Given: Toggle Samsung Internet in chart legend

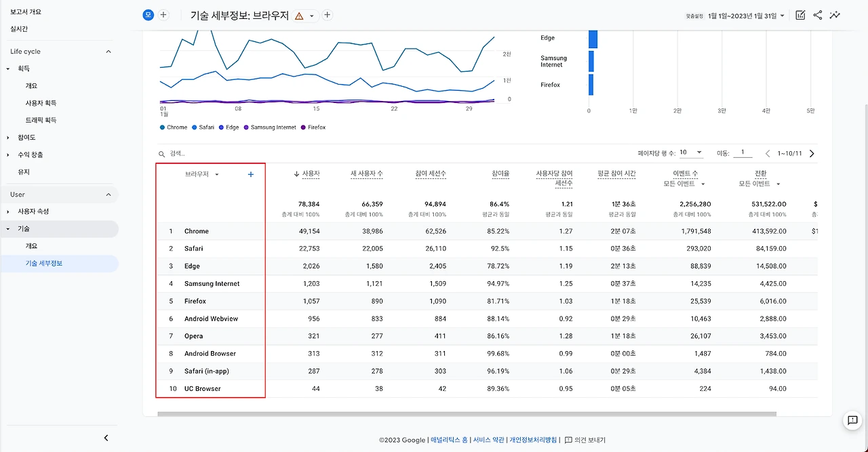Looking at the screenshot, I should pos(271,127).
